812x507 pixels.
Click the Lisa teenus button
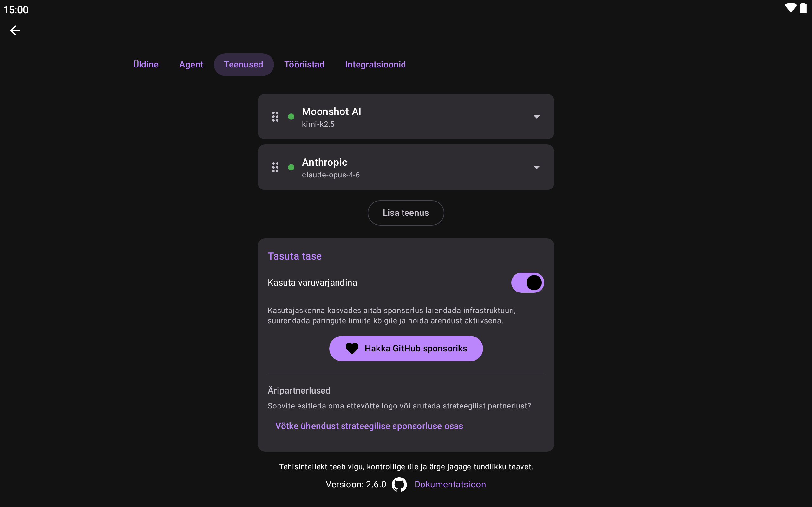[406, 213]
